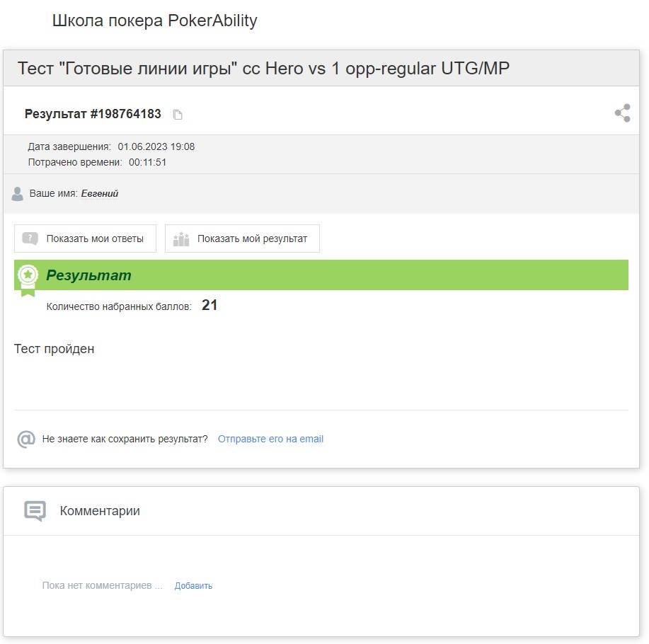
Task: Follow 'Отправьте его на email' link
Action: (270, 439)
